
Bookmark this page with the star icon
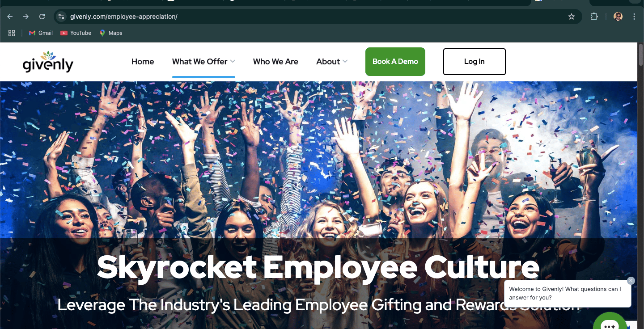(x=571, y=17)
